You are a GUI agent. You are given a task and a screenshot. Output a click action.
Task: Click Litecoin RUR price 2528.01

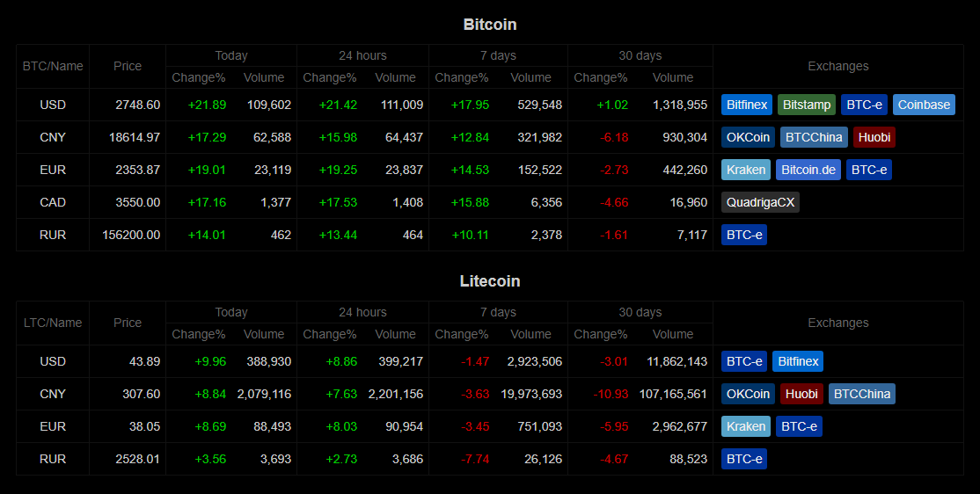coord(137,459)
